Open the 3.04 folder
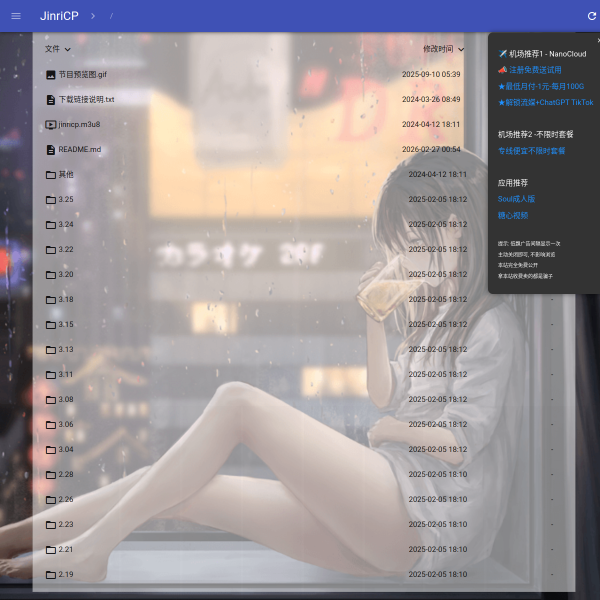 [x=66, y=450]
